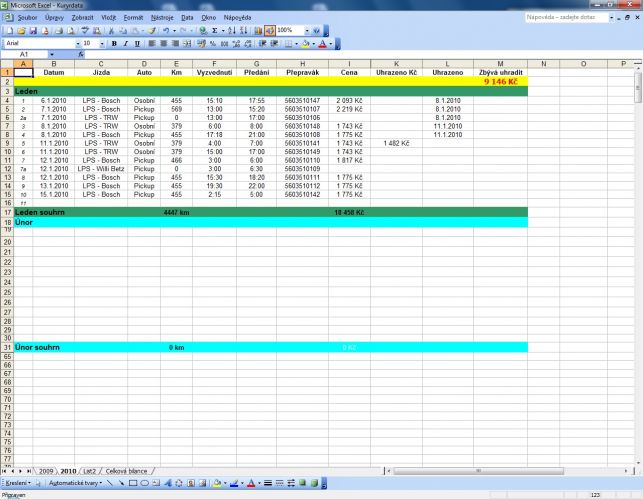Insert WordArt from the drawing toolbar
Viewport: 643px width, 499px height.
coord(168,483)
